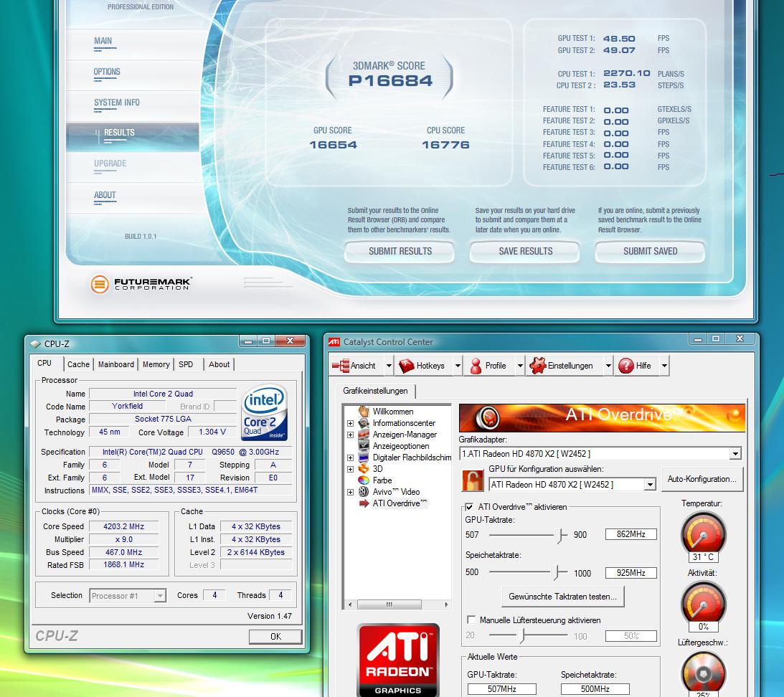784x697 pixels.
Task: Expand the Informationscenter tree node
Action: point(351,423)
